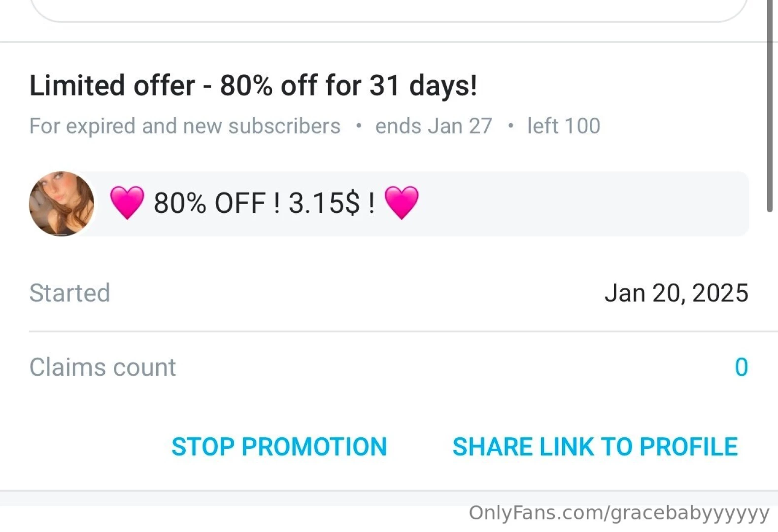Click the '0' claims count value
This screenshot has height=532, width=778.
pos(742,366)
